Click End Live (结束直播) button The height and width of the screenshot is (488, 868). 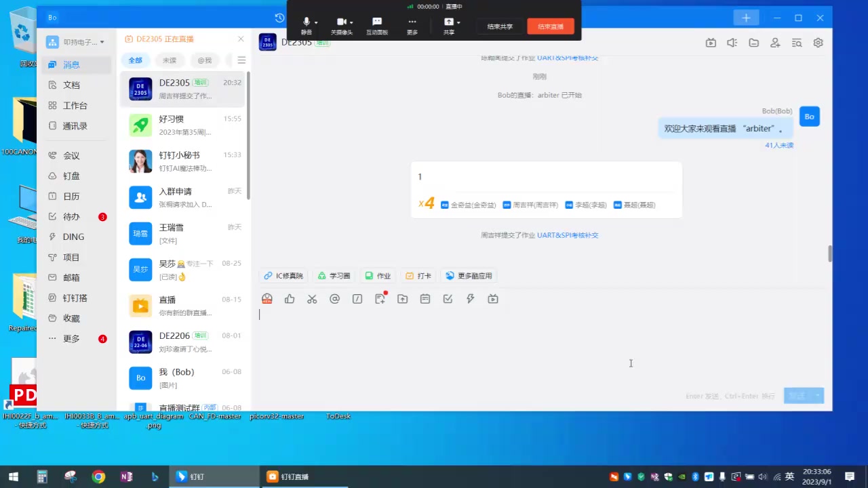coord(551,26)
